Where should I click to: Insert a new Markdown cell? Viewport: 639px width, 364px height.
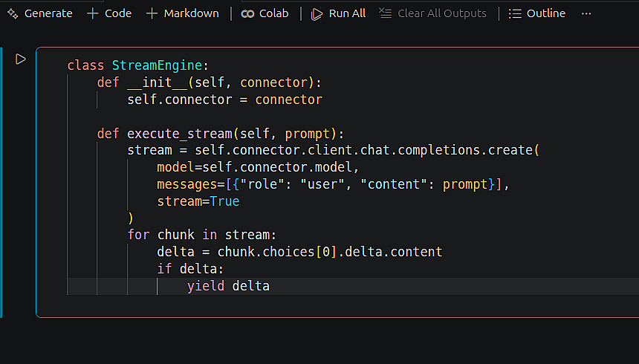pos(183,13)
